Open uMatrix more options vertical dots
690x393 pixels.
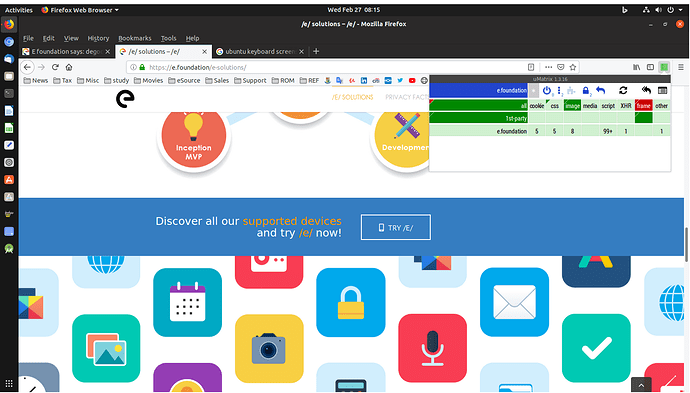(x=559, y=91)
